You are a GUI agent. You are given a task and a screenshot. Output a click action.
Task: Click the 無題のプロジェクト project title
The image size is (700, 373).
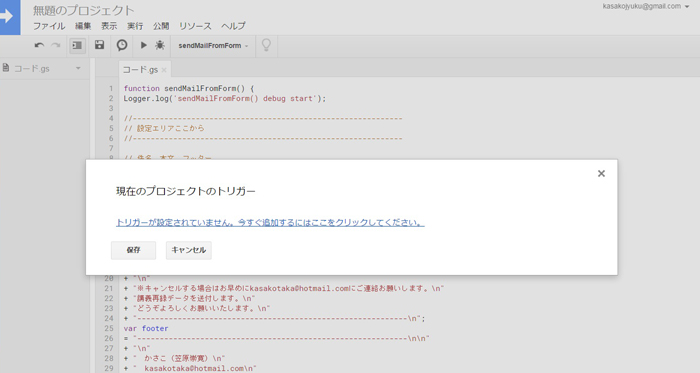pyautogui.click(x=83, y=10)
